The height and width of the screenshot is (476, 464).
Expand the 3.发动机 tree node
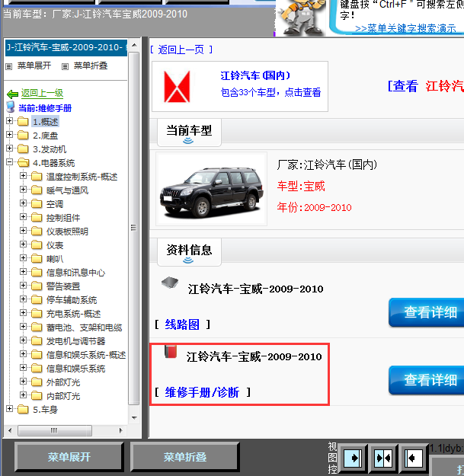9,149
